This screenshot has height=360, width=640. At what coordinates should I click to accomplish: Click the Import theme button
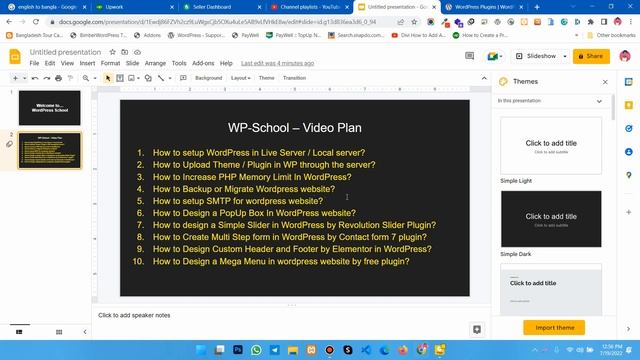[x=554, y=328]
